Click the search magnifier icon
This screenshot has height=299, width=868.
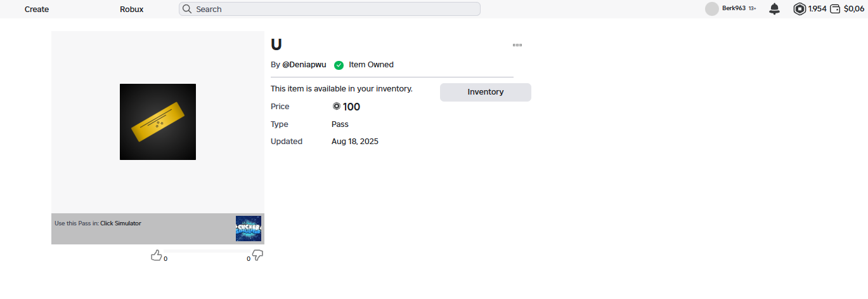pyautogui.click(x=187, y=9)
